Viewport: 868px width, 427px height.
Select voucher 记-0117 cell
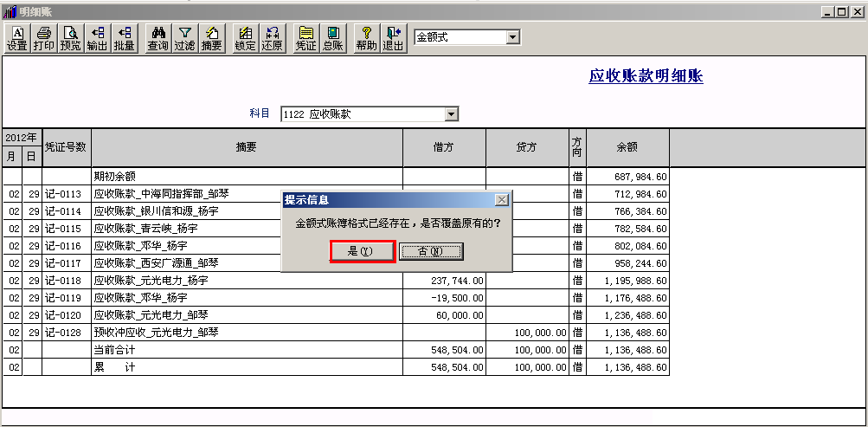[67, 263]
